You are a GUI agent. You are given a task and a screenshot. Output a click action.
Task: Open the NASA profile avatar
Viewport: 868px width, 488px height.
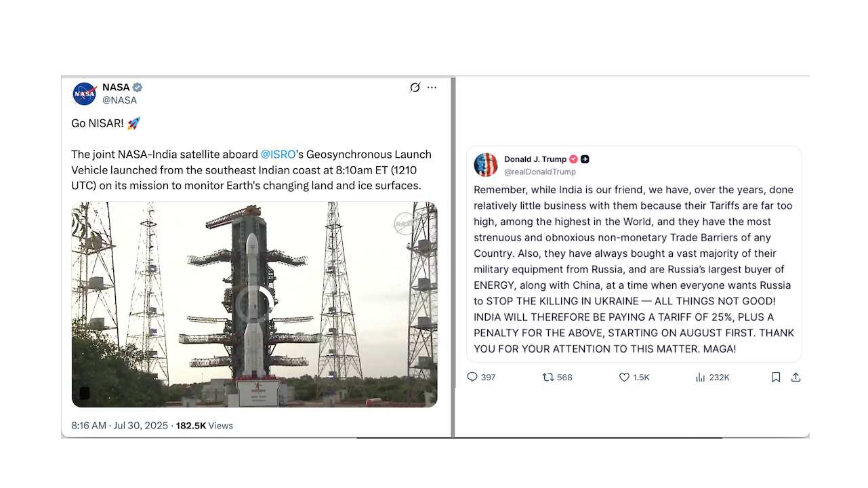point(85,94)
